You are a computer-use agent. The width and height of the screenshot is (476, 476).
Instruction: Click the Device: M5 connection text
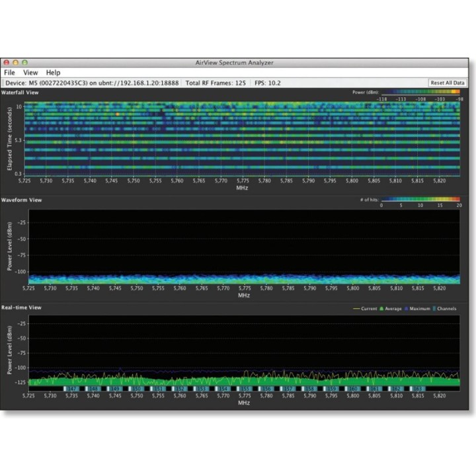coord(92,83)
